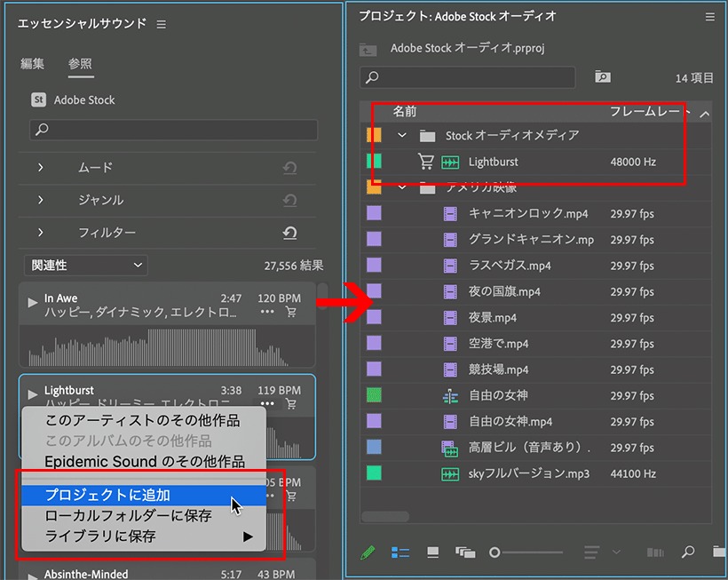Select 夜の国旗.mp4 clip
Image resolution: width=728 pixels, height=580 pixels.
(504, 291)
